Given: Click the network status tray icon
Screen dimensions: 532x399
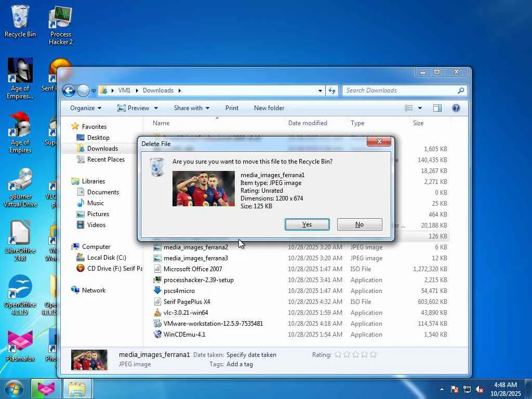Looking at the screenshot, I should (467, 390).
